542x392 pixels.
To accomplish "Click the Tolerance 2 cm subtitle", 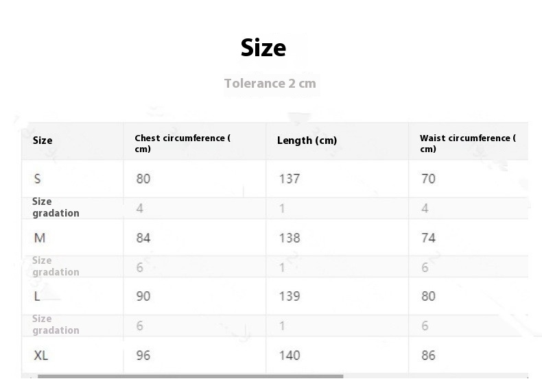I will tap(270, 84).
